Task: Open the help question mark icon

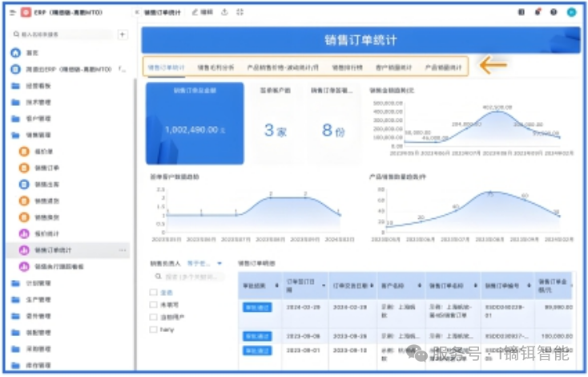Action: 554,12
